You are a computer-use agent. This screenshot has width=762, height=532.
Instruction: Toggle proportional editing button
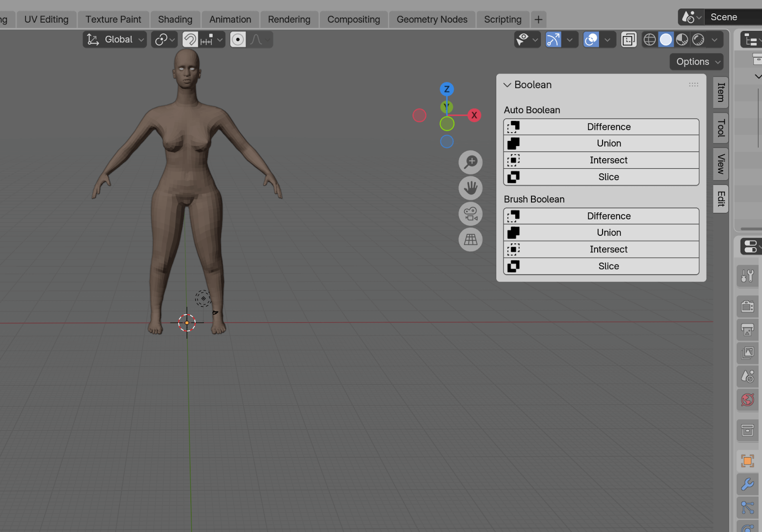click(238, 40)
